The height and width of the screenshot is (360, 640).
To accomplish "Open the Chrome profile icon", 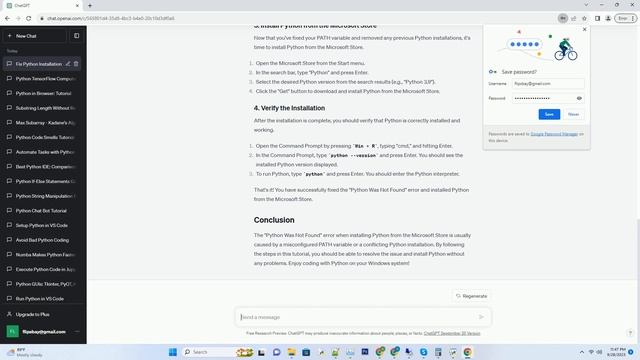I will [x=608, y=18].
